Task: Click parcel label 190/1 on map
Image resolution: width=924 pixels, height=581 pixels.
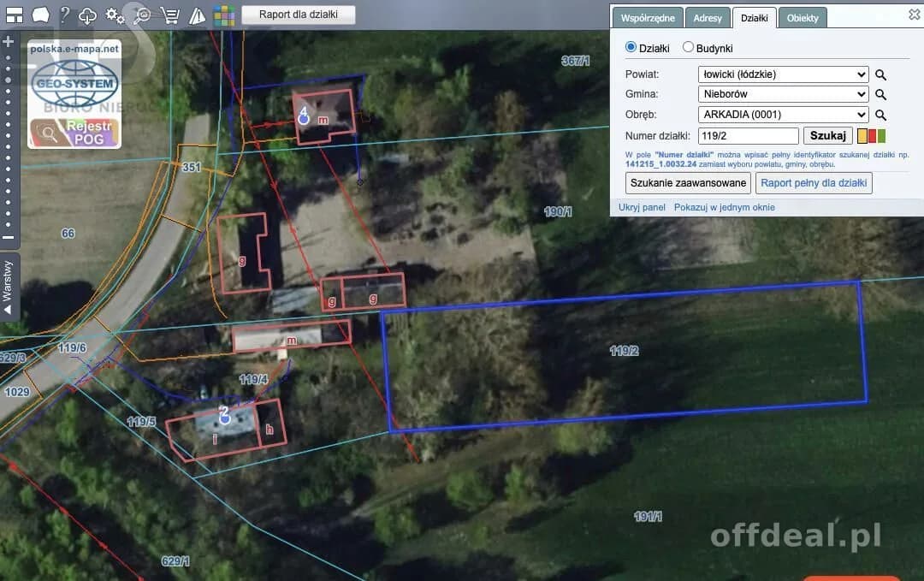Action: coord(558,211)
